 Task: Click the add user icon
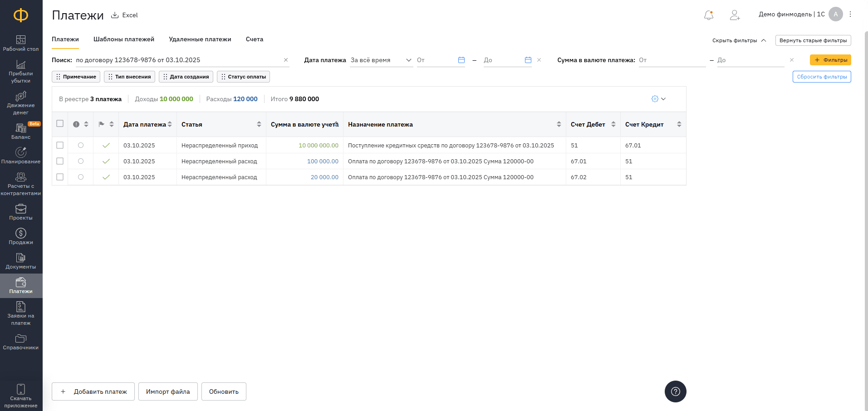tap(735, 15)
